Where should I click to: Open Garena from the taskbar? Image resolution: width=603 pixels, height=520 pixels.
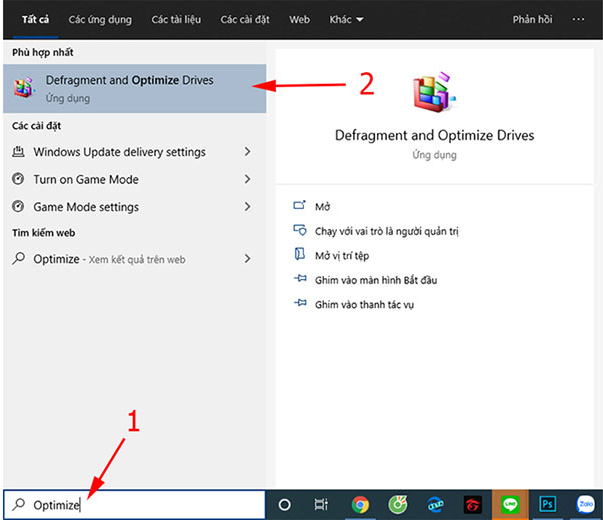[473, 505]
